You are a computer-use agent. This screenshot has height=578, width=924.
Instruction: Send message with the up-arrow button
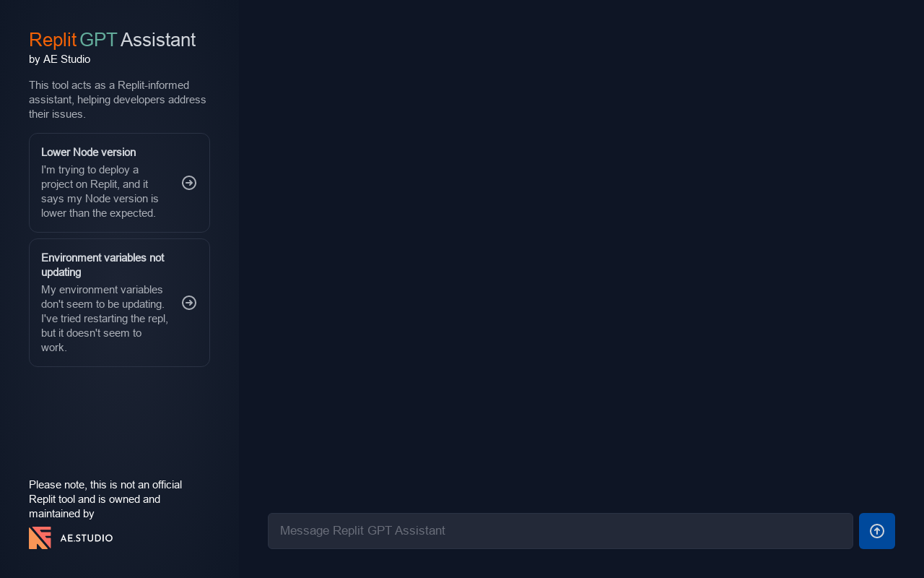pyautogui.click(x=877, y=531)
